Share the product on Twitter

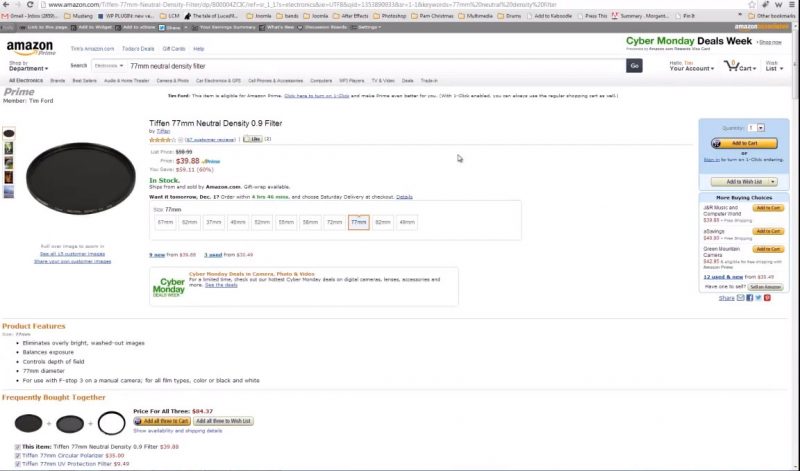point(756,298)
